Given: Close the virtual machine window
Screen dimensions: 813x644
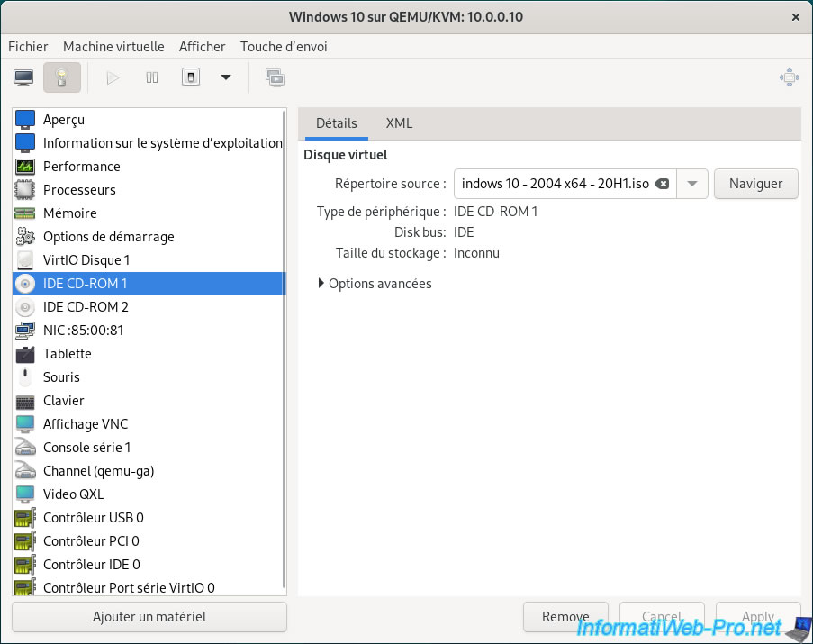Looking at the screenshot, I should pyautogui.click(x=795, y=17).
